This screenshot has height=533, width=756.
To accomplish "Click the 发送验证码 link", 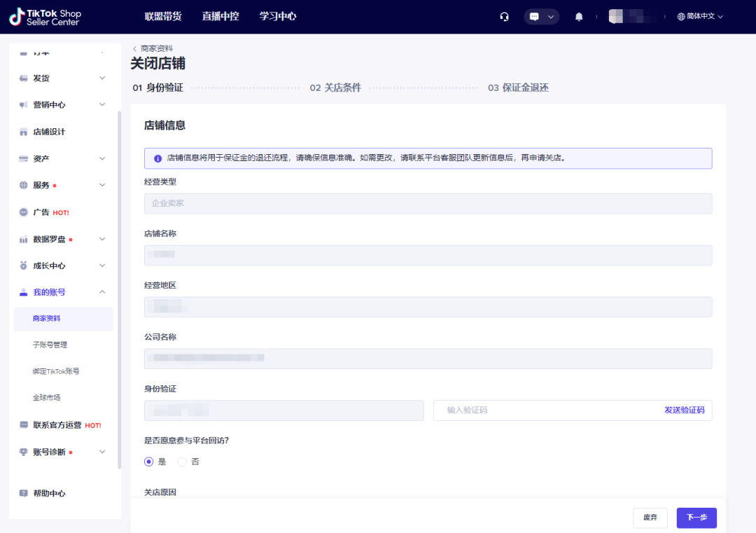I will click(x=684, y=410).
